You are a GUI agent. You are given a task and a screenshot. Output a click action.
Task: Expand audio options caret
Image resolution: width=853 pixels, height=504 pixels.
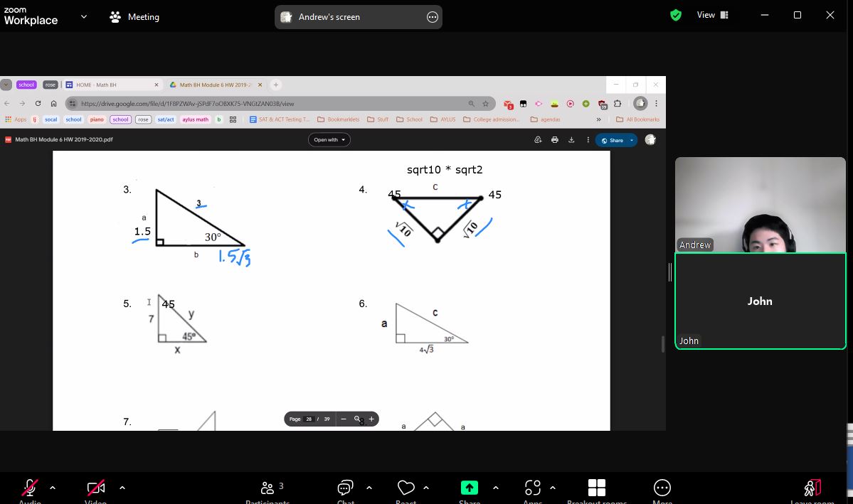tap(53, 488)
